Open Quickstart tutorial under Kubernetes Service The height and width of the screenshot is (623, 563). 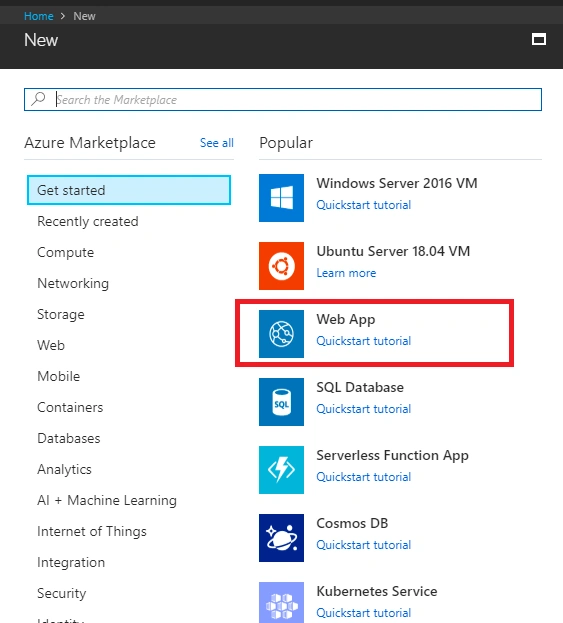tap(364, 613)
